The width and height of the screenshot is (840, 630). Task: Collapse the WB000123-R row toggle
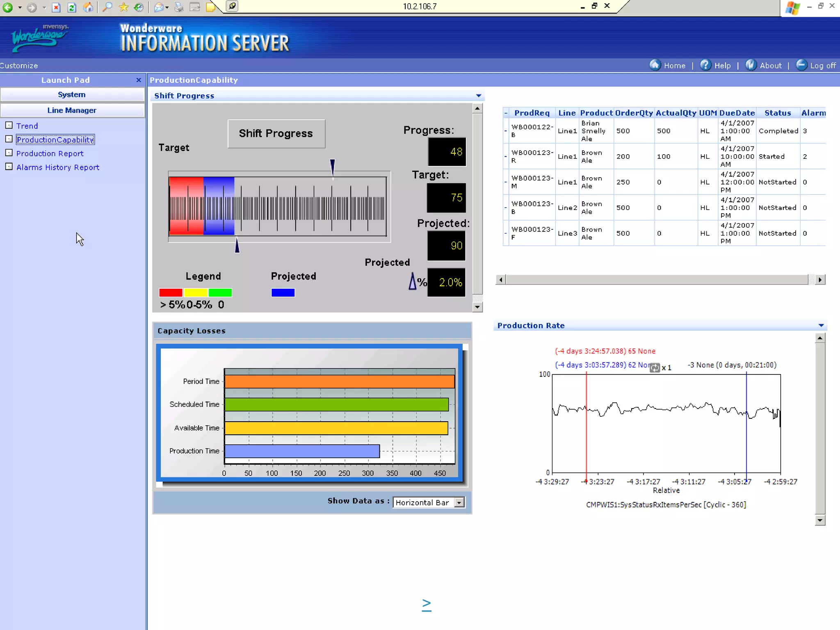pyautogui.click(x=506, y=156)
